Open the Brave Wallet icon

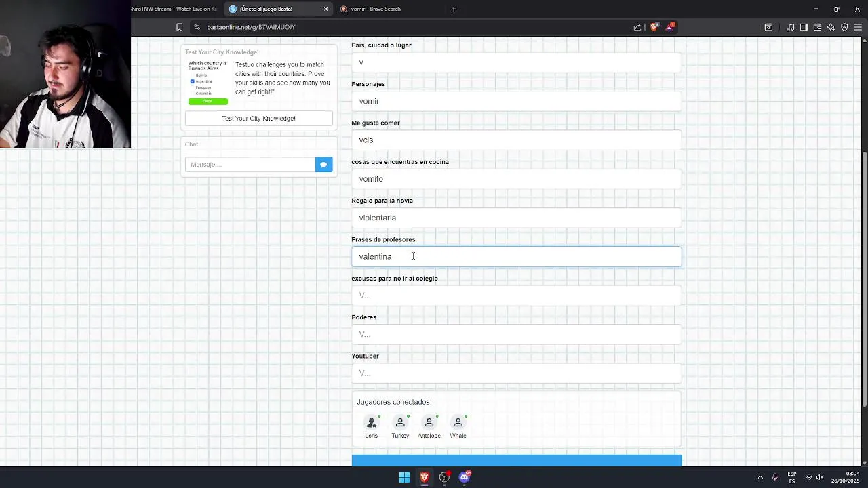(817, 27)
